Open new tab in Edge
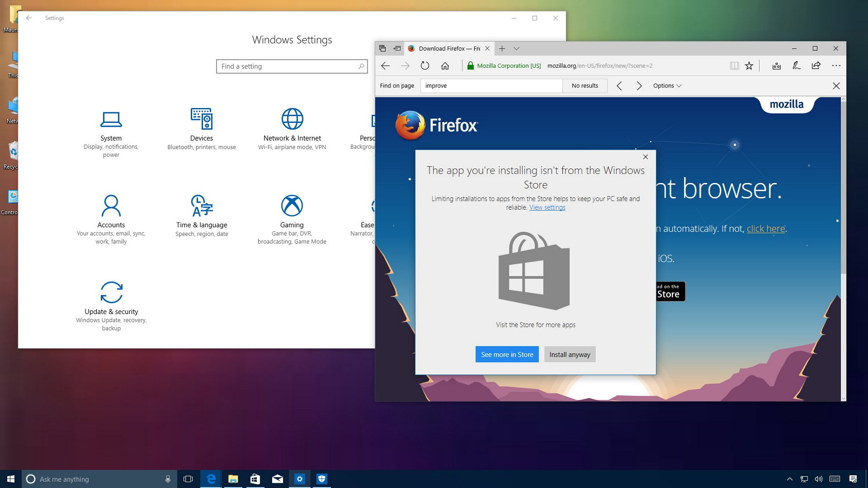The width and height of the screenshot is (868, 488). click(x=502, y=48)
